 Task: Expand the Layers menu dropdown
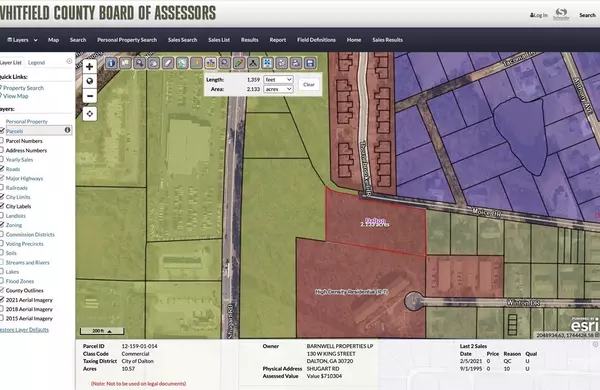tap(23, 40)
